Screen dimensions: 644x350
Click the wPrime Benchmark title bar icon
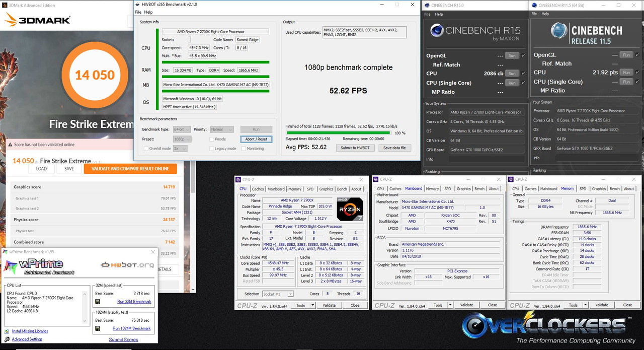tap(6, 252)
